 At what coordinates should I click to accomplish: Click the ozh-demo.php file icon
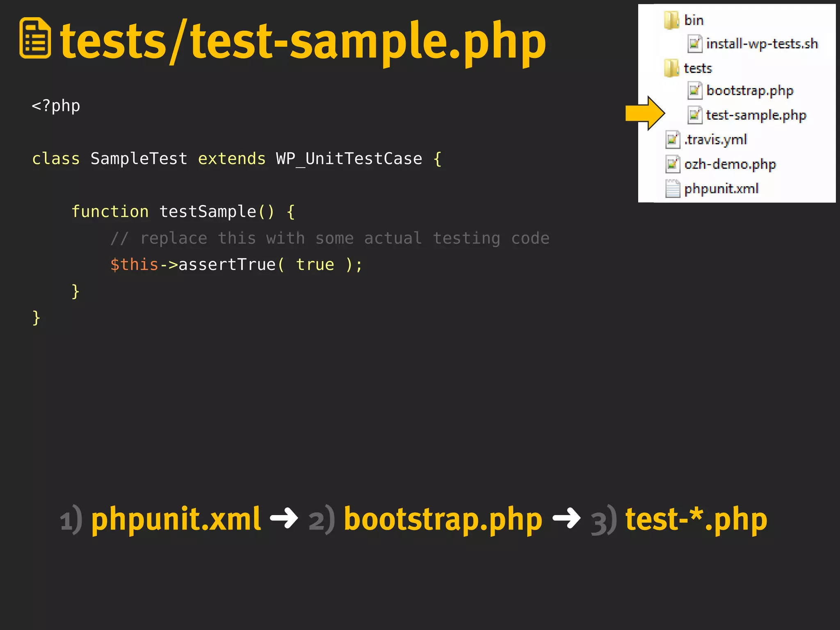[673, 164]
